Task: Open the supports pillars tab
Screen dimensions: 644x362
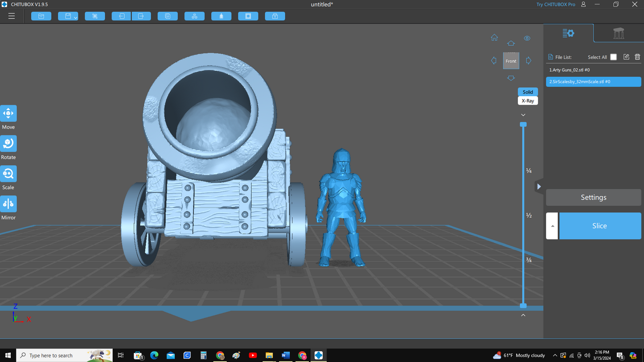Action: click(x=619, y=33)
